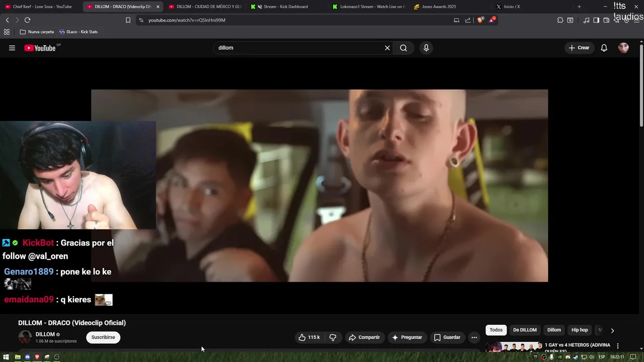Go forward in browser history
Screen dimensions: 644x362
tap(17, 20)
